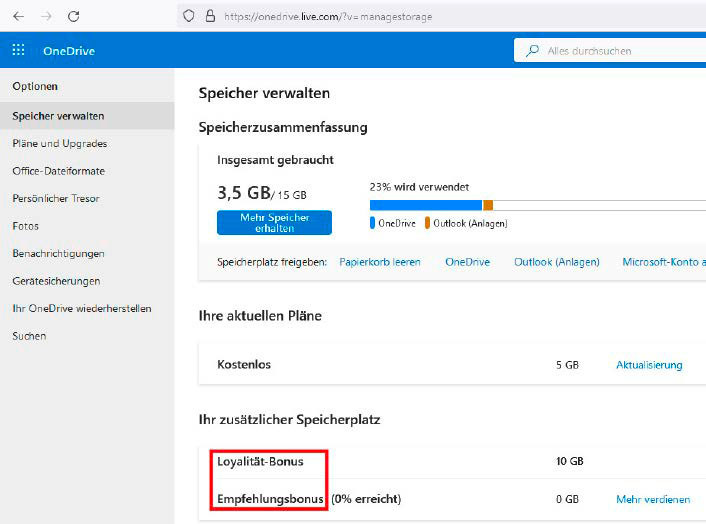Click the 'Insgesamt gebraucht' label

[275, 160]
